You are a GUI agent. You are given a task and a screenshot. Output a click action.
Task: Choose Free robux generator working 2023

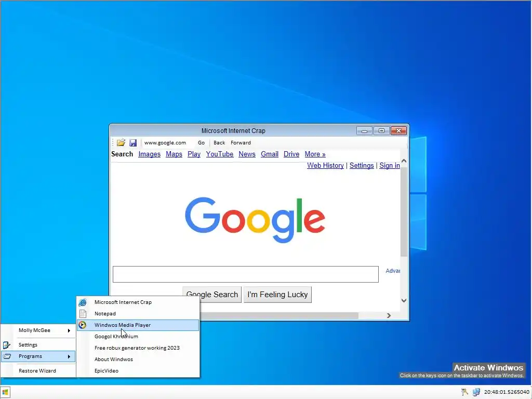pyautogui.click(x=138, y=348)
